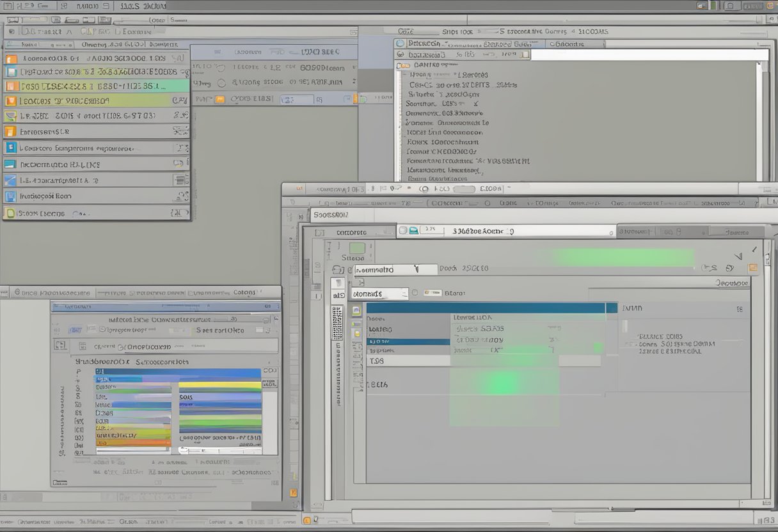This screenshot has width=778, height=532.
Task: Click the yellow-green highlighted list entry
Action: [x=96, y=100]
